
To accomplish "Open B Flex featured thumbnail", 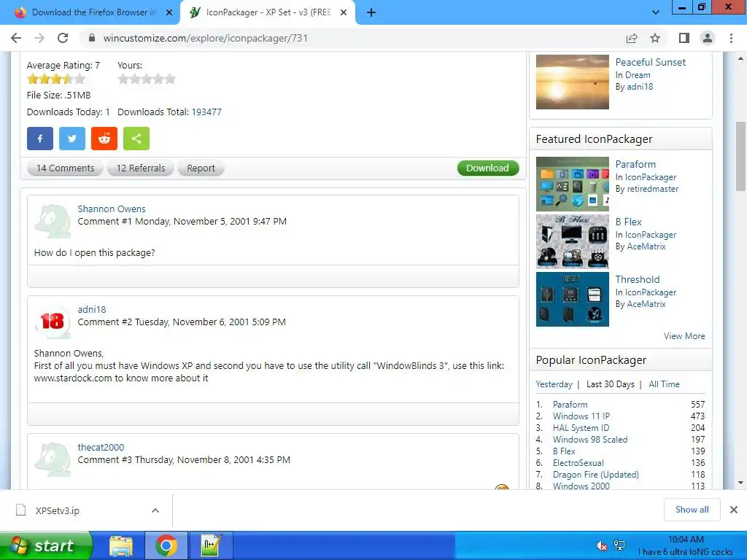I will 572,241.
